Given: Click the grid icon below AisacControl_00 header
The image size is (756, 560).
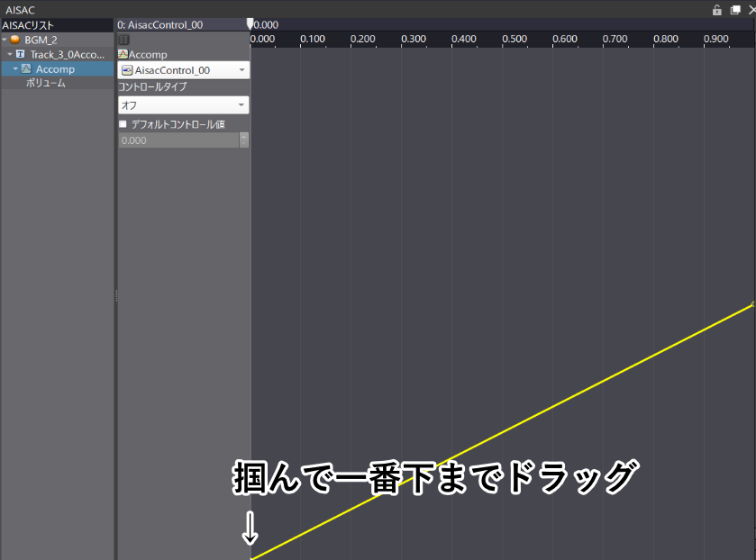Looking at the screenshot, I should pyautogui.click(x=124, y=40).
